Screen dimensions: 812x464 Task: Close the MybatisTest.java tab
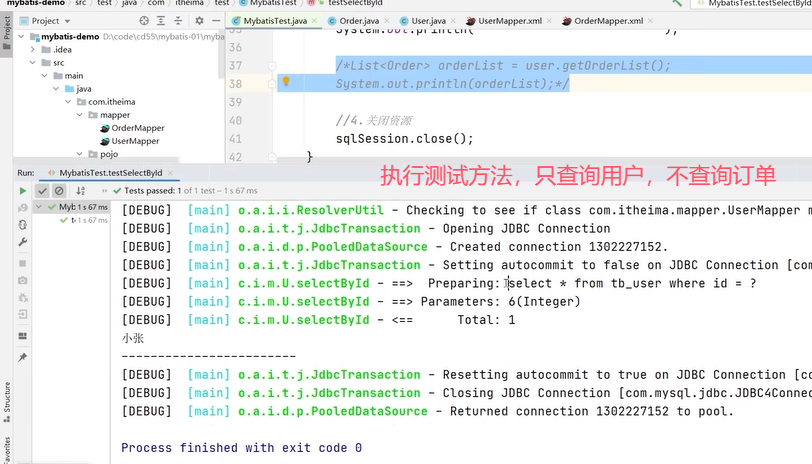(314, 21)
